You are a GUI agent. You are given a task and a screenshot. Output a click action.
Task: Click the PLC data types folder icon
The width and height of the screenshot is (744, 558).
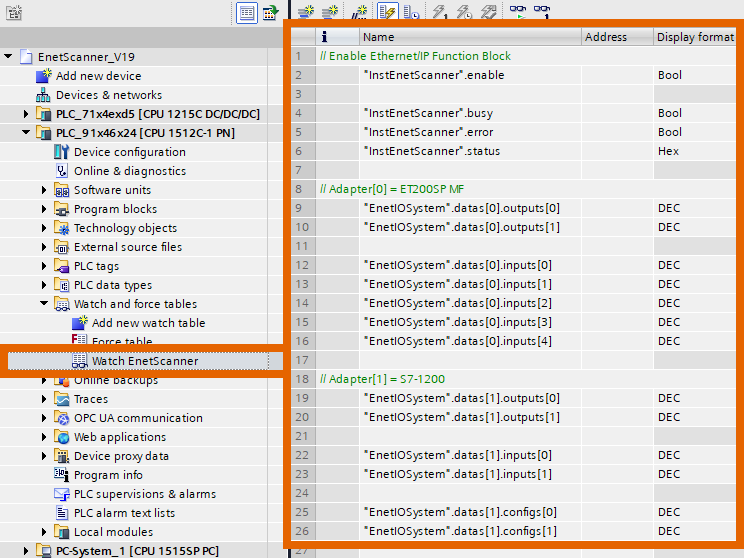coord(61,285)
